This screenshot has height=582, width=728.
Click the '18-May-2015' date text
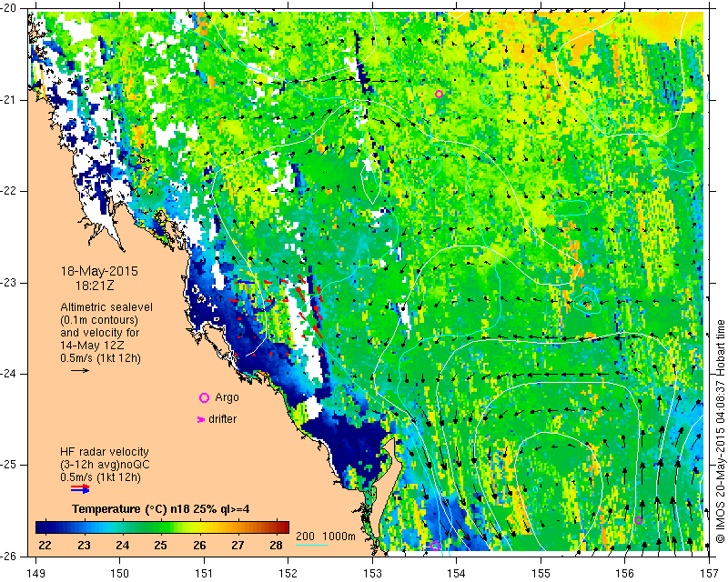[x=99, y=271]
